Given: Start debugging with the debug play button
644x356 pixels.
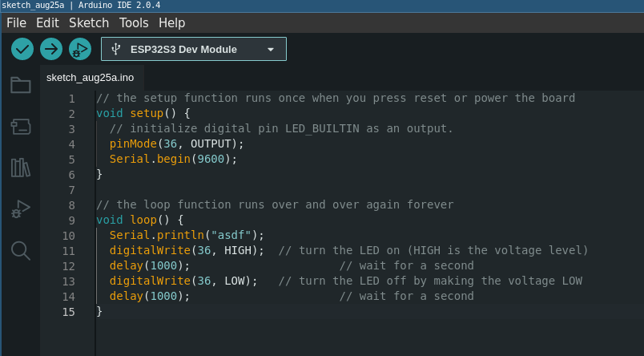Looking at the screenshot, I should point(80,49).
